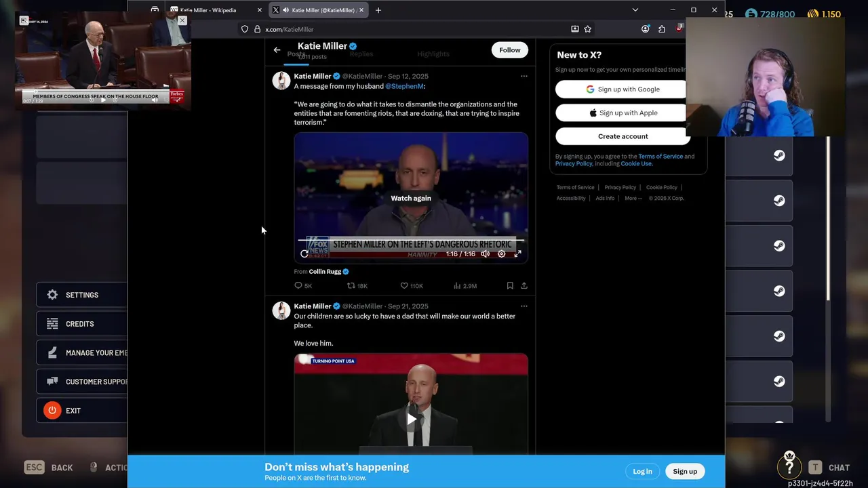Go back using the X profile arrow
The width and height of the screenshot is (868, 488).
[x=277, y=50]
